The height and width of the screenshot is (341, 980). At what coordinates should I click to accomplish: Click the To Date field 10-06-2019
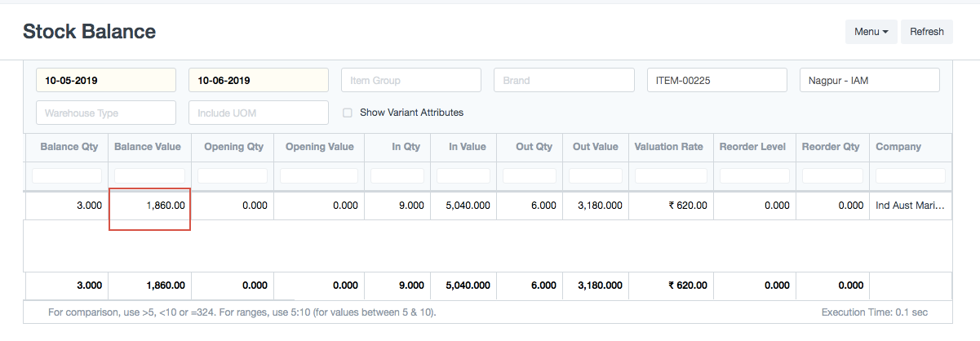pyautogui.click(x=259, y=80)
